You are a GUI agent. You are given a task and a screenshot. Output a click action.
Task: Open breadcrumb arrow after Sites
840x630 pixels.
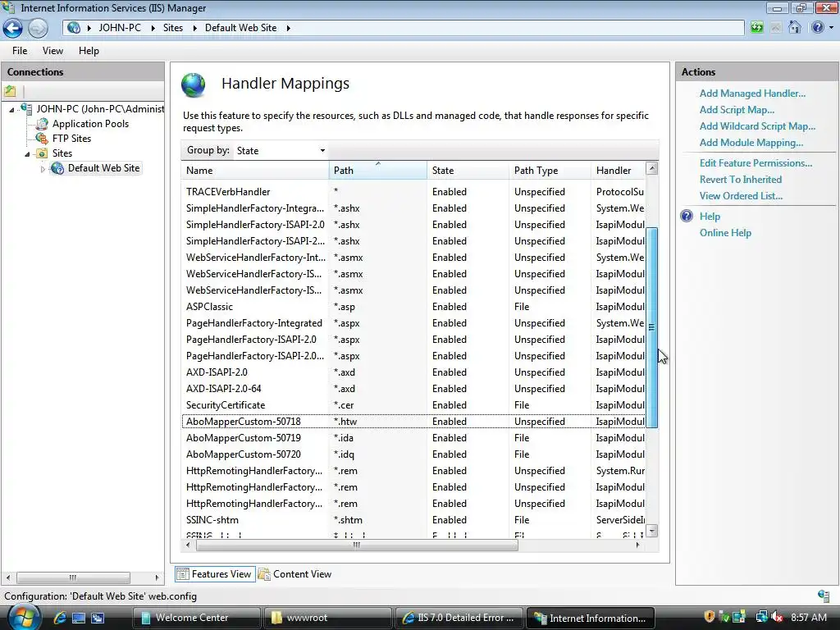click(x=194, y=28)
